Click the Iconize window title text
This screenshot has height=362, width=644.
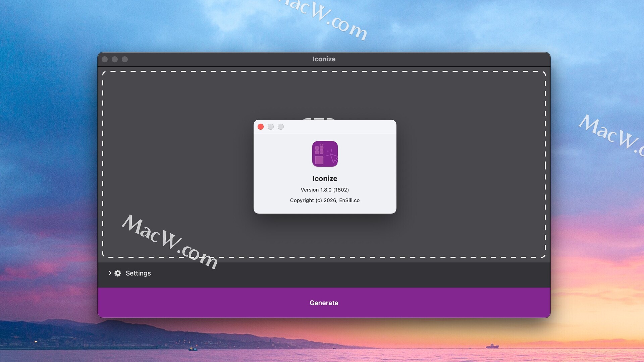(324, 59)
